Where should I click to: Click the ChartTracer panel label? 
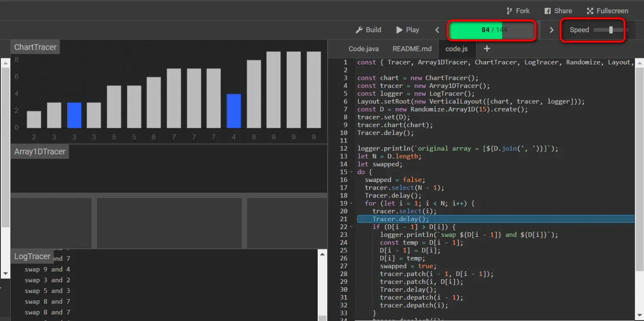tap(35, 47)
